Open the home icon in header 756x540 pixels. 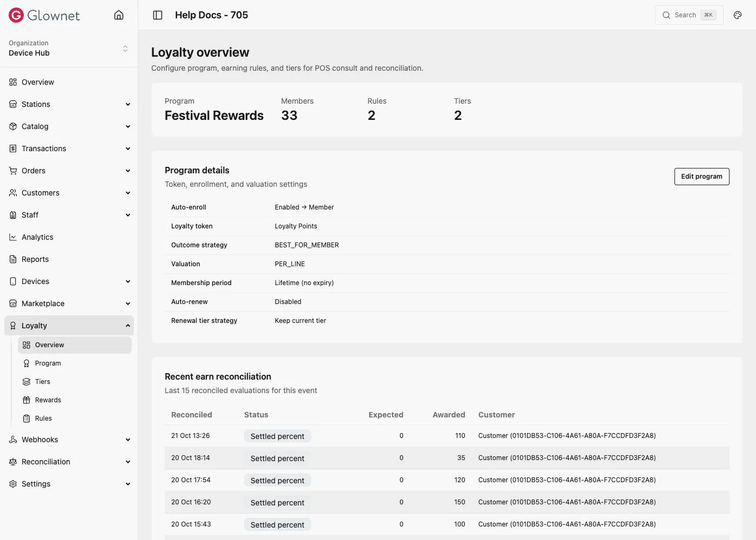119,15
